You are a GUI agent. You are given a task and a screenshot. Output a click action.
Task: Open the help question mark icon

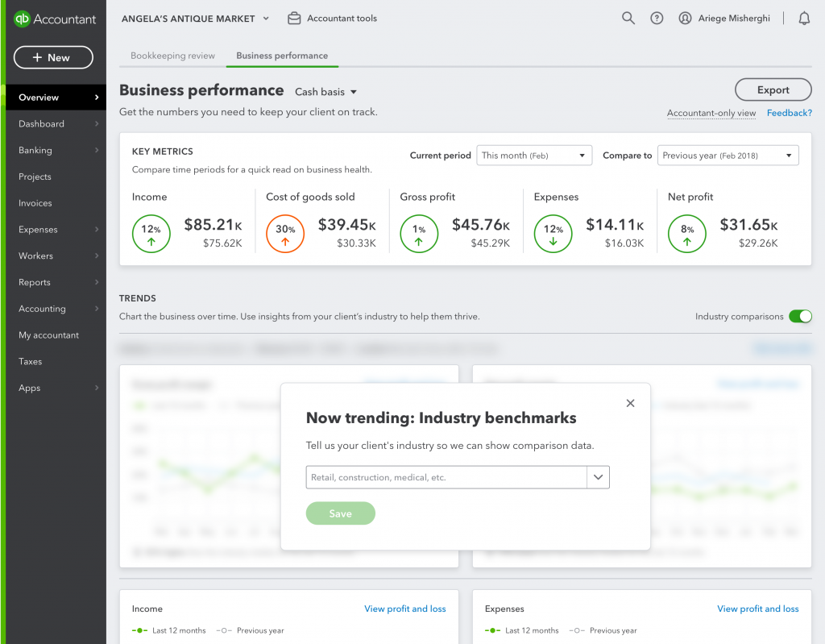coord(657,19)
